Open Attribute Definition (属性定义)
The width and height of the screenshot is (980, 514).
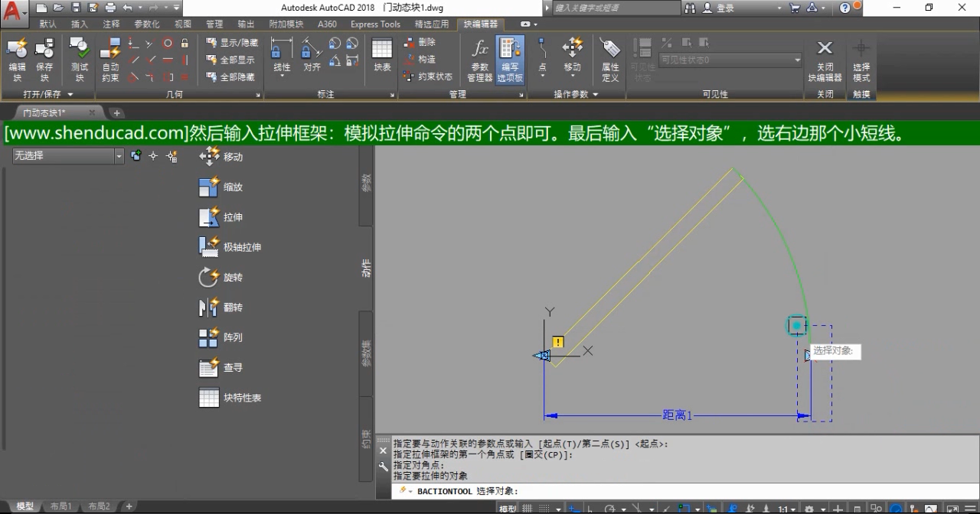pos(610,60)
